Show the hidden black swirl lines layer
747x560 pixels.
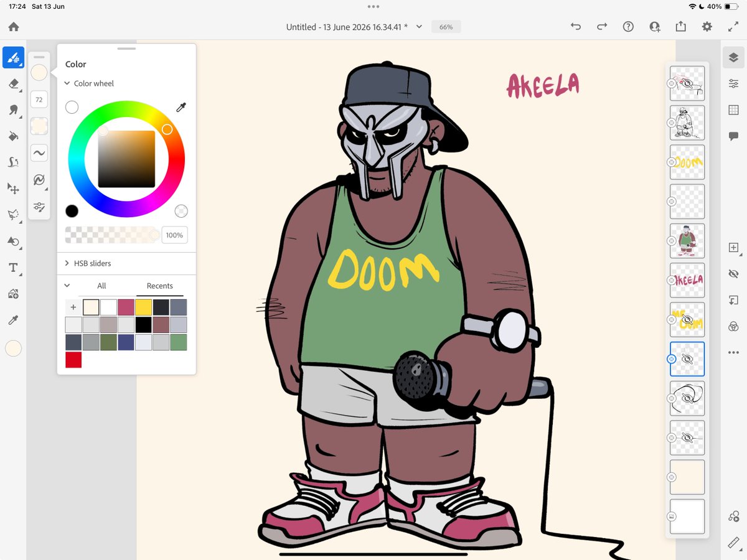click(x=687, y=398)
